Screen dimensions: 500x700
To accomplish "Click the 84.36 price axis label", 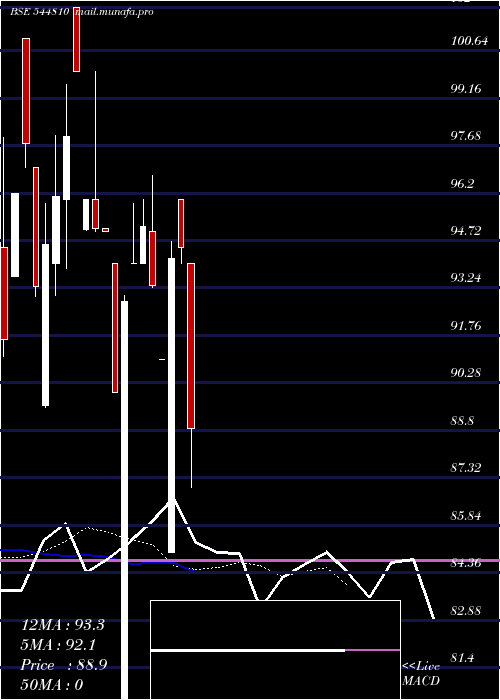I will click(x=466, y=563).
